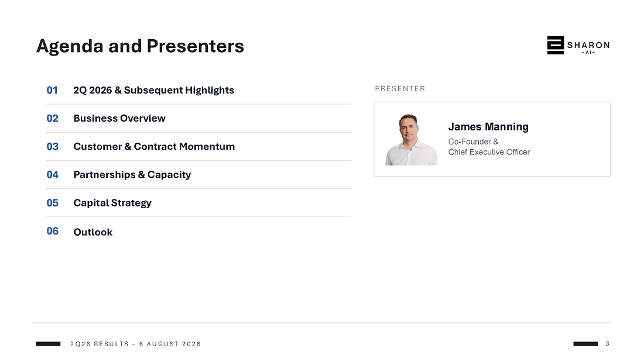644x362 pixels.
Task: Click the black bar beside footer date
Action: click(x=48, y=344)
